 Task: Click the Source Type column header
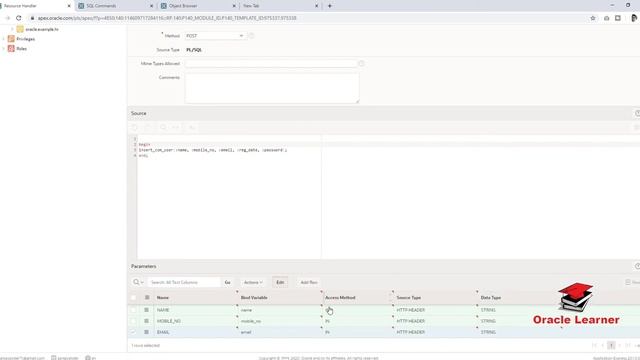[x=409, y=298]
